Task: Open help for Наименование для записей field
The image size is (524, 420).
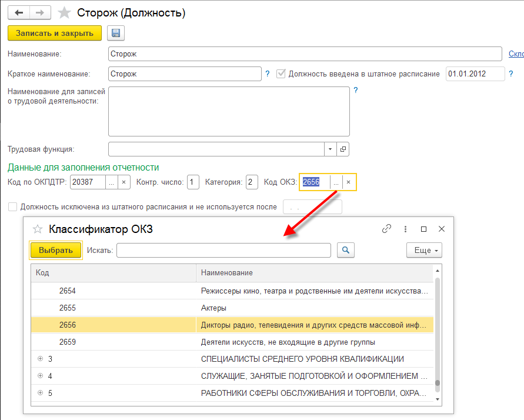Action: (x=356, y=90)
